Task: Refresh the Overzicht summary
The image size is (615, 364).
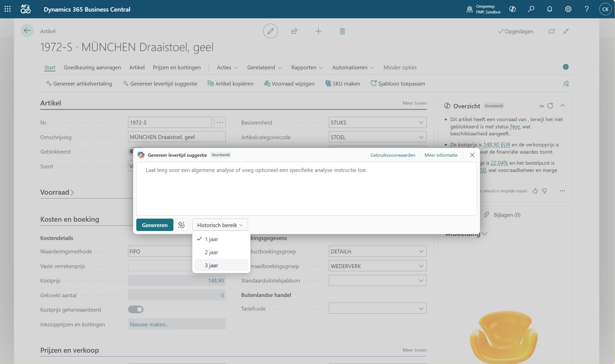Action: 550,106
